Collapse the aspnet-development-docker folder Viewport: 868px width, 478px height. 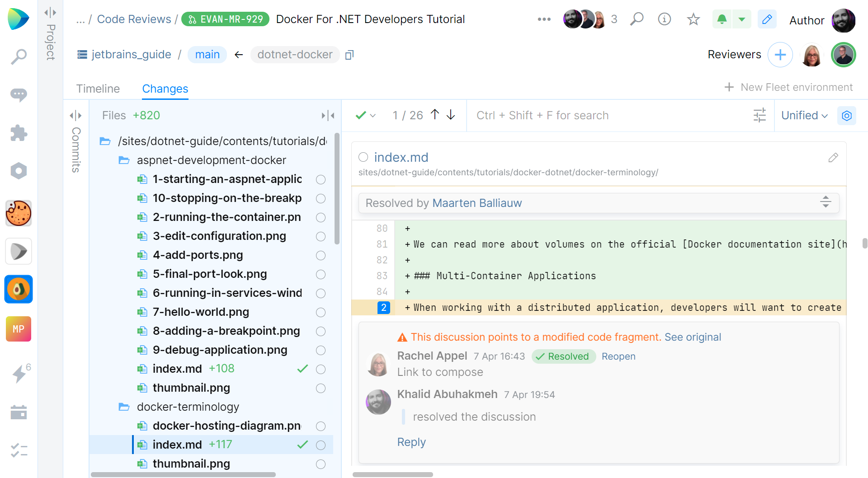coord(124,160)
